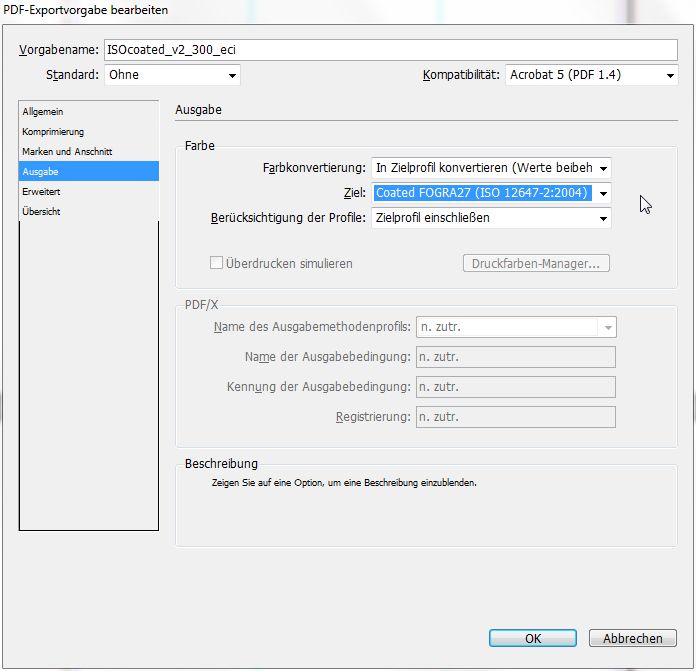The height and width of the screenshot is (671, 696).
Task: Open the Ziel profile dropdown
Action: [x=490, y=193]
